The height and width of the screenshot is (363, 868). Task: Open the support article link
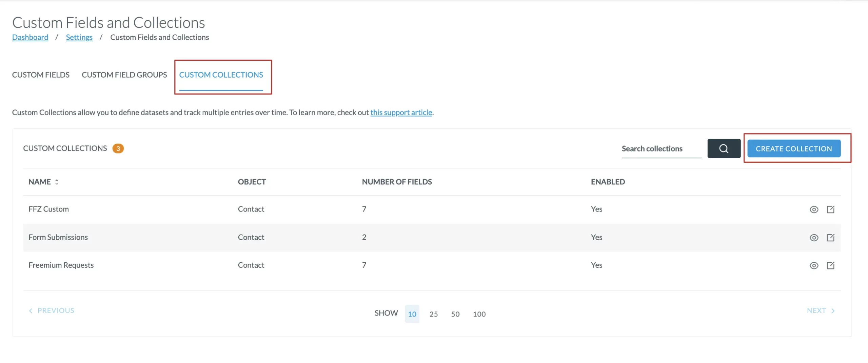pos(401,113)
